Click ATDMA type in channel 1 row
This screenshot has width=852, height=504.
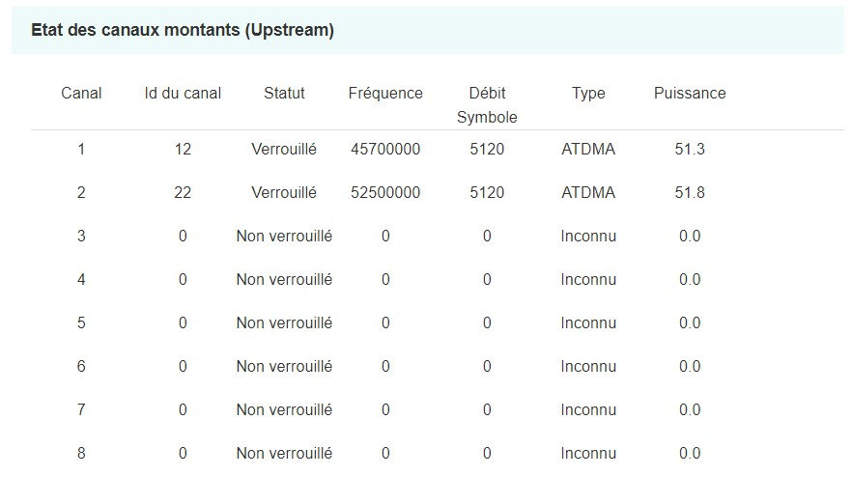tap(588, 150)
